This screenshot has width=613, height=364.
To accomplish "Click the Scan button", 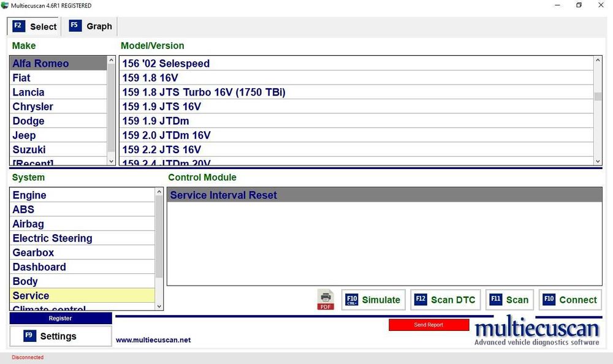I will coord(509,300).
